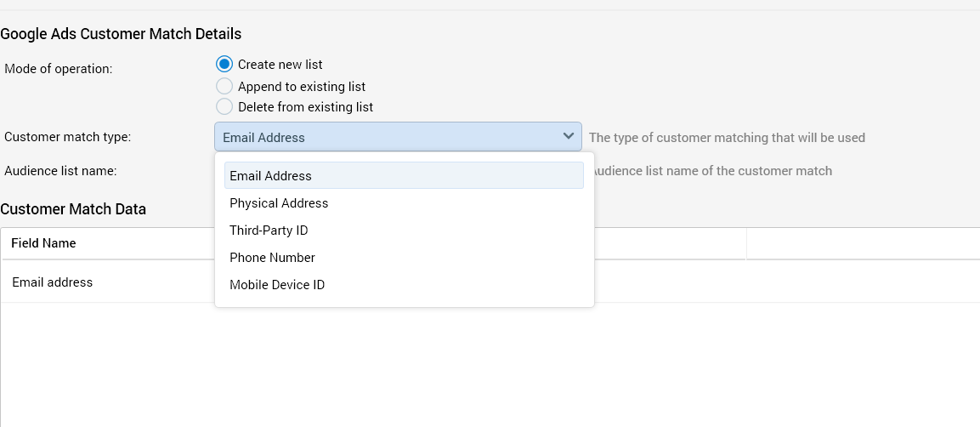Click the Customer match type label
The height and width of the screenshot is (427, 980).
(68, 137)
